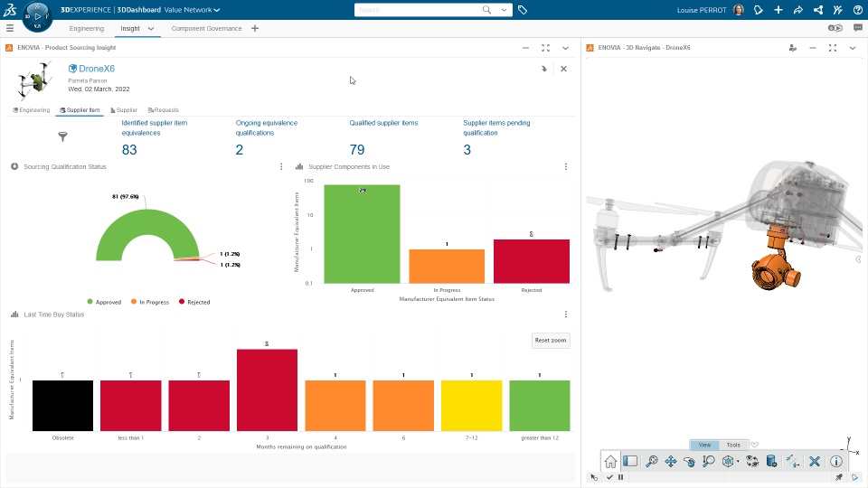Open the DroneX6 title link
Viewport: 868px width, 488px height.
[x=97, y=69]
